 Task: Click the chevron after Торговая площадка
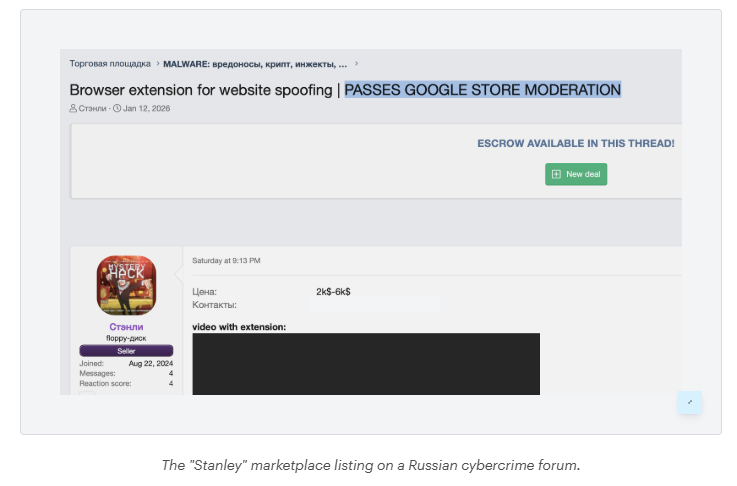pyautogui.click(x=157, y=63)
